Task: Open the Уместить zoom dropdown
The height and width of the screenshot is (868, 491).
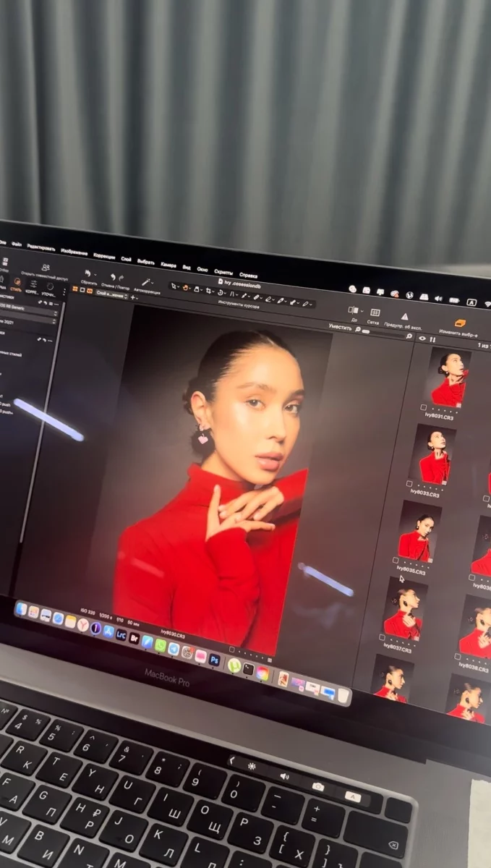Action: [341, 328]
